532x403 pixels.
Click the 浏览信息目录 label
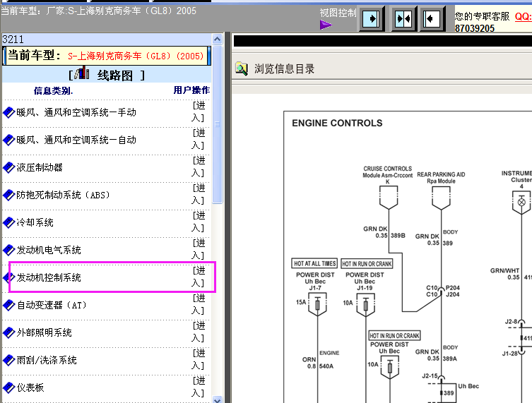[x=284, y=68]
